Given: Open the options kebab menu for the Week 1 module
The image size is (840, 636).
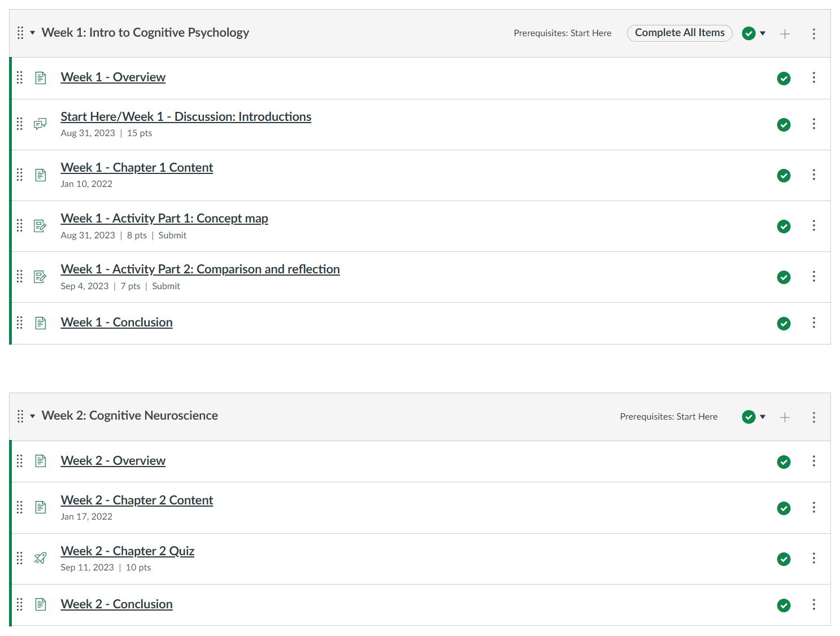Looking at the screenshot, I should (x=813, y=34).
